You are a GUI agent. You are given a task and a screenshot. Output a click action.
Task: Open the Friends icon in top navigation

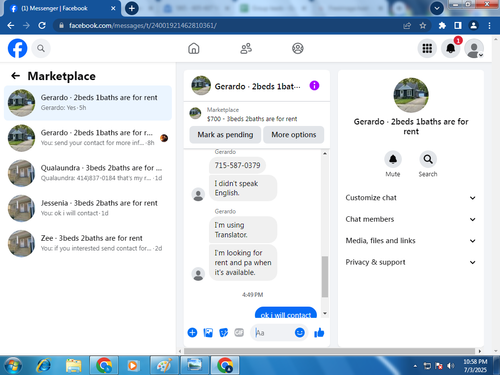246,48
